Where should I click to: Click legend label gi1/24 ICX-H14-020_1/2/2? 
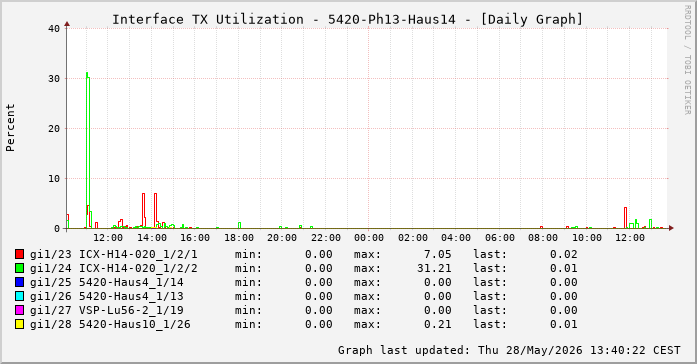(114, 268)
